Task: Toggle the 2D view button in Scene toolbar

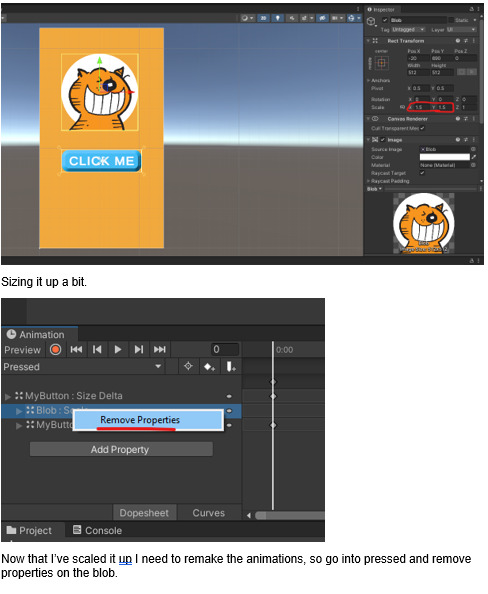Action: (263, 18)
